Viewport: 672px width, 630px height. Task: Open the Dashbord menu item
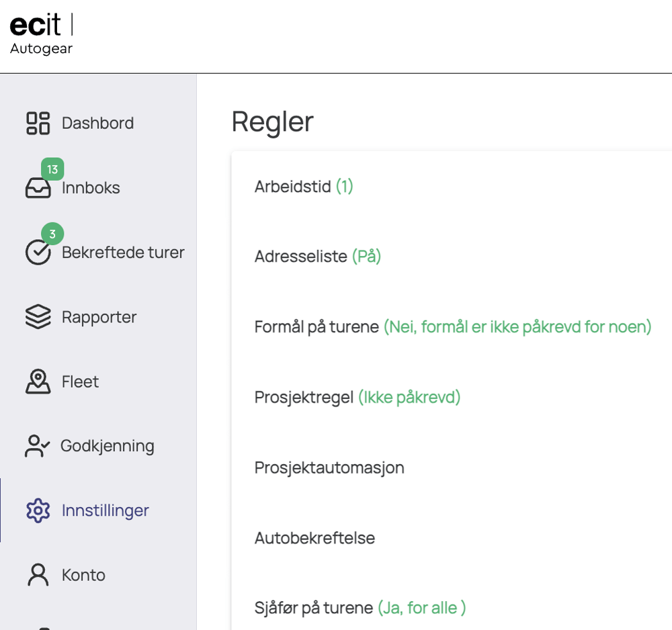(97, 123)
